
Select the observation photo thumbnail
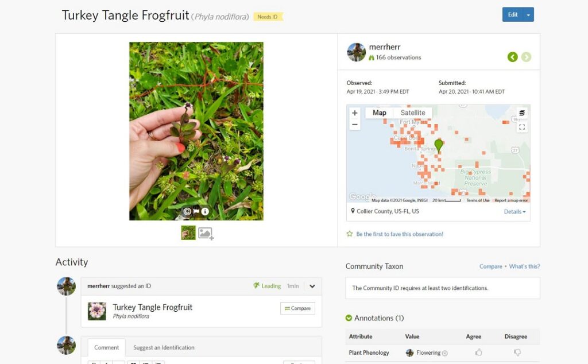tap(188, 233)
